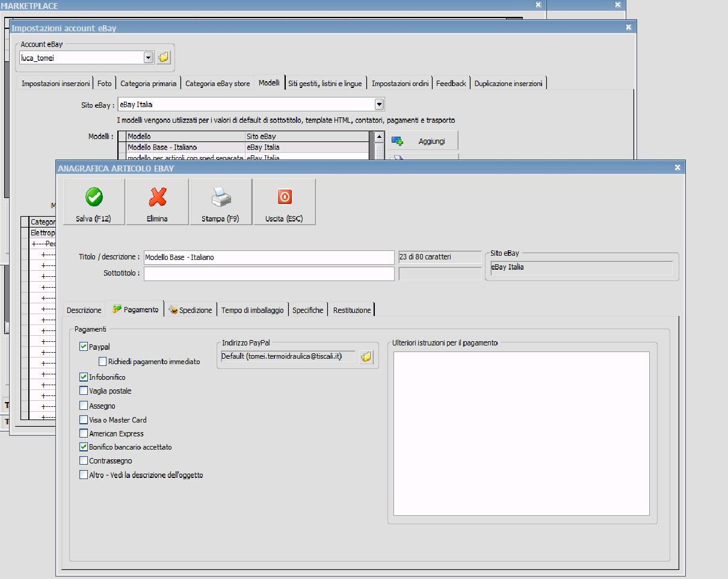Open the Account eBay dropdown
This screenshot has width=728, height=579.
pos(149,58)
